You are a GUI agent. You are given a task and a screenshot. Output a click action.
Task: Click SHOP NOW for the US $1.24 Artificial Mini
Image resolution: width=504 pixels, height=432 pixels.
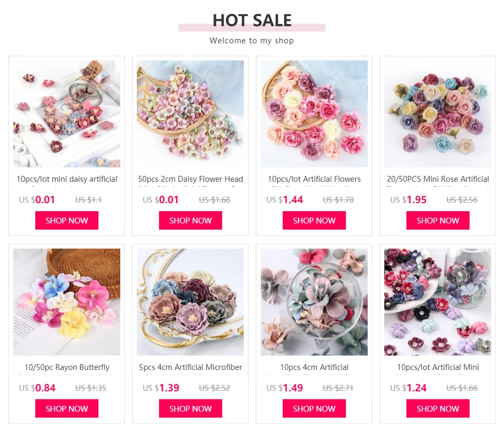(x=438, y=408)
